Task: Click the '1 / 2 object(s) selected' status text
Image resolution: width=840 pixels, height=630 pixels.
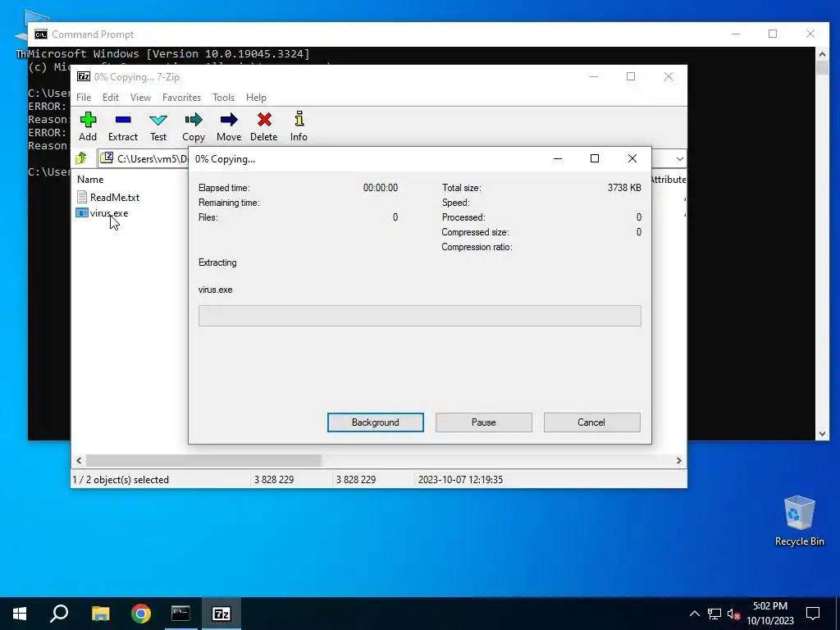Action: tap(121, 479)
